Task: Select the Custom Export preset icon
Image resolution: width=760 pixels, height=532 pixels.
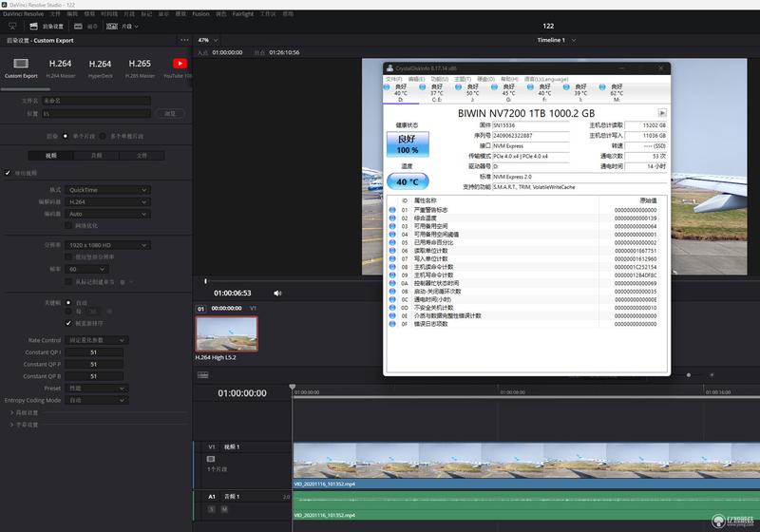Action: coord(21,64)
